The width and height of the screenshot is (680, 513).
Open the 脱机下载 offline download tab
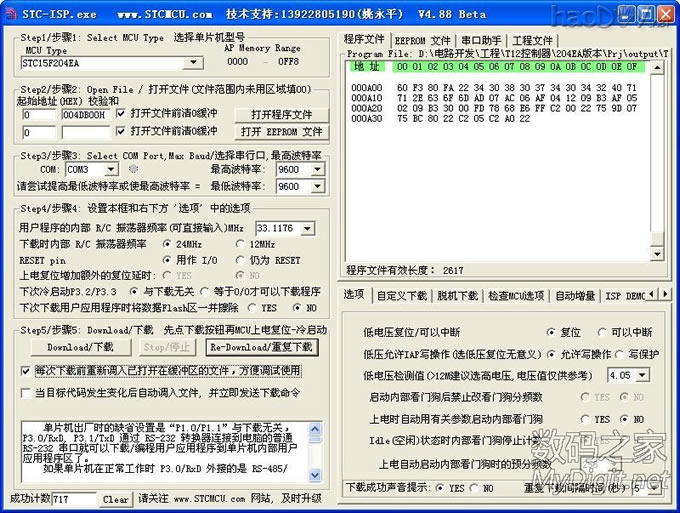tap(458, 296)
